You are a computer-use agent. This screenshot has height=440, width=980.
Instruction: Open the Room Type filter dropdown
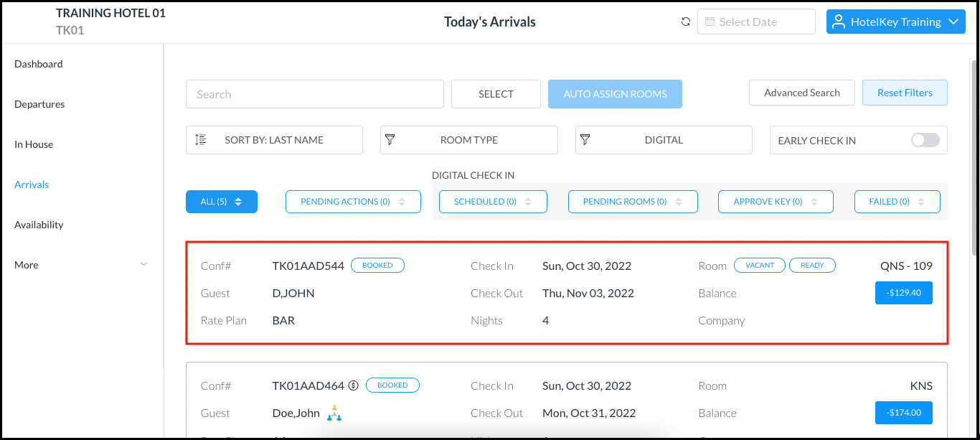(x=469, y=140)
